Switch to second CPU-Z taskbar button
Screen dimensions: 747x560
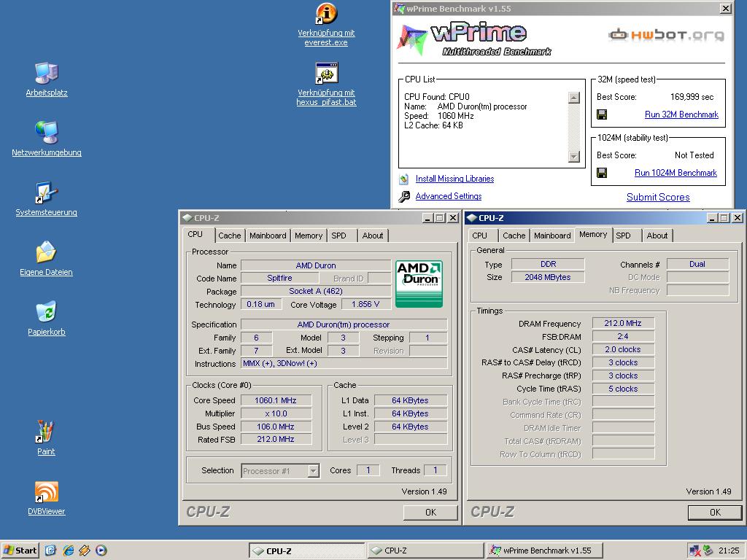coord(425,551)
